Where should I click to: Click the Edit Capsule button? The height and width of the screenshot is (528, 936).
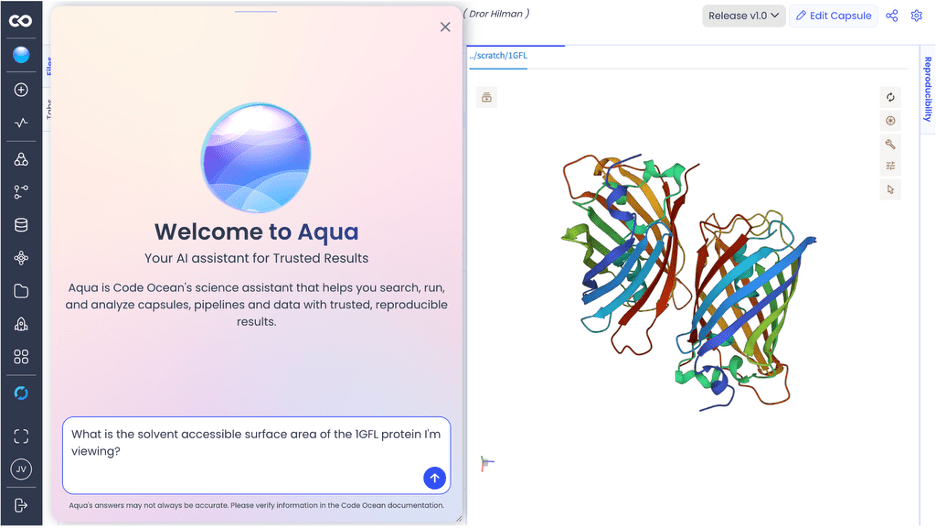(x=833, y=16)
